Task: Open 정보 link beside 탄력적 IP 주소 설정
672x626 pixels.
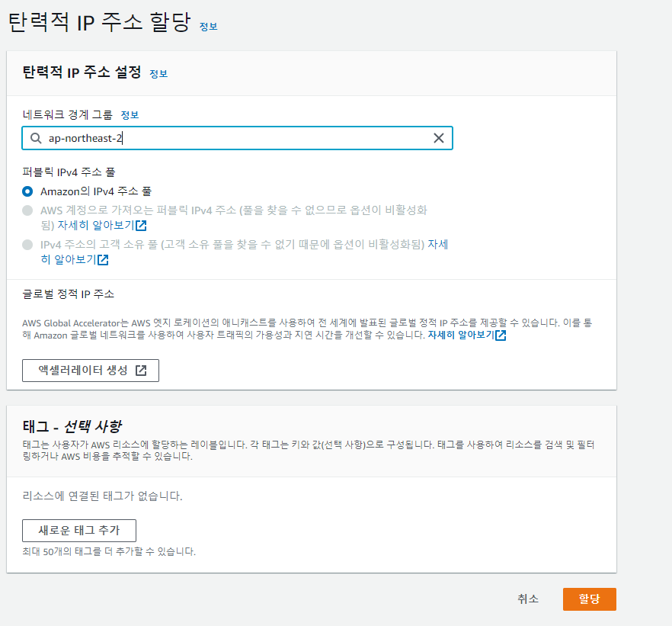Action: tap(158, 74)
